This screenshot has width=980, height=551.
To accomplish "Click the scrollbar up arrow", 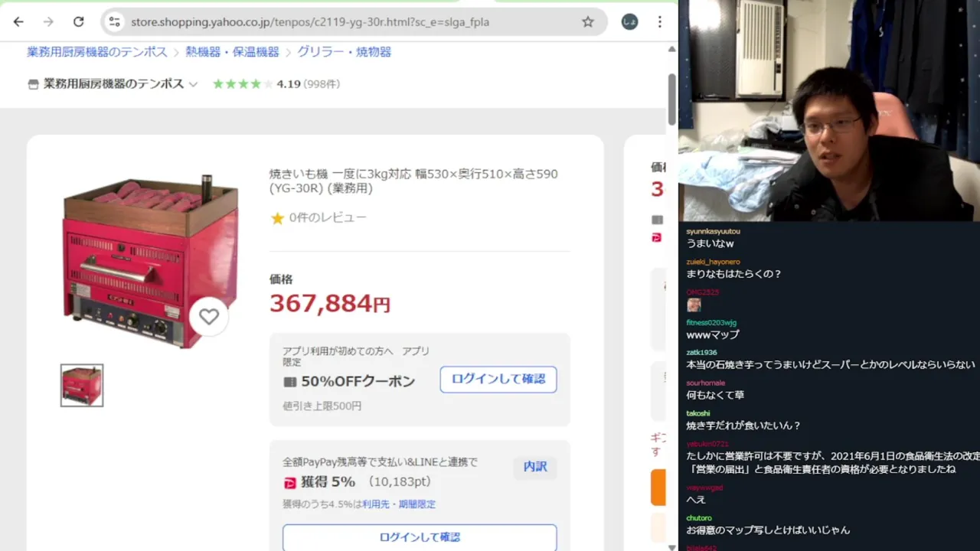I will 671,49.
